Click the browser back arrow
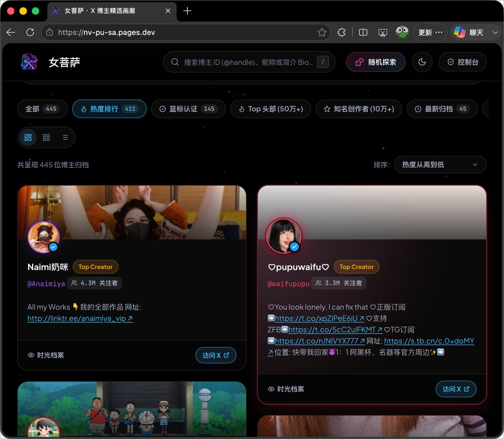The height and width of the screenshot is (439, 504). (11, 32)
